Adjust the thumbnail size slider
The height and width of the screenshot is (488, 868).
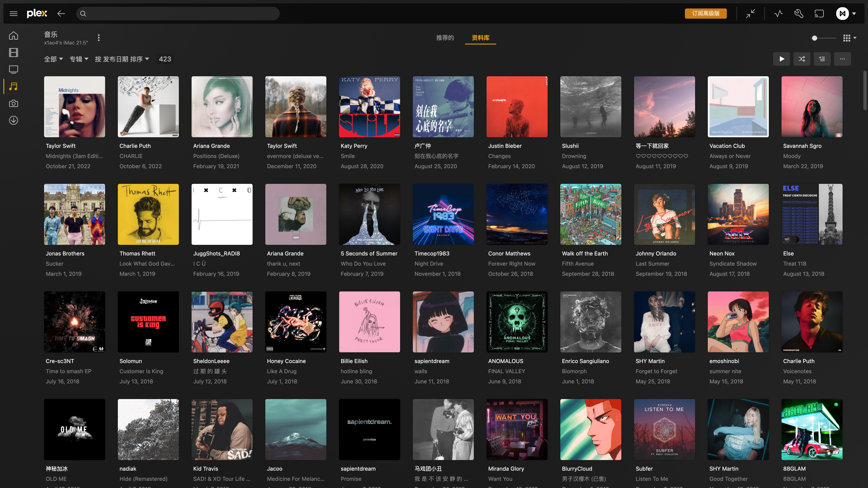tap(814, 38)
